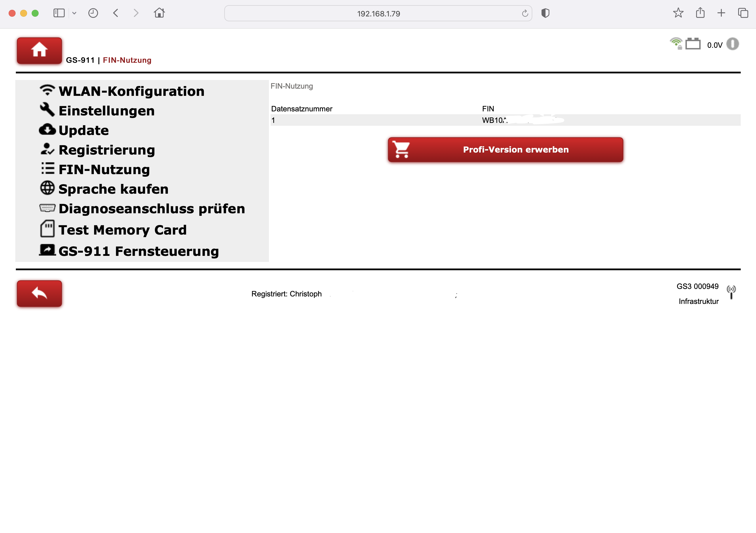756x533 pixels.
Task: Click the Diagnoseanschluss connector icon
Action: [x=47, y=208]
